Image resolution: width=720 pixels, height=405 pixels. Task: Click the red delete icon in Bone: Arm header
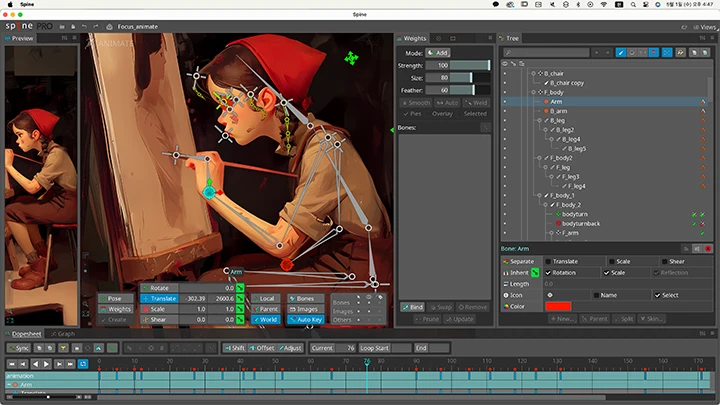[708, 248]
